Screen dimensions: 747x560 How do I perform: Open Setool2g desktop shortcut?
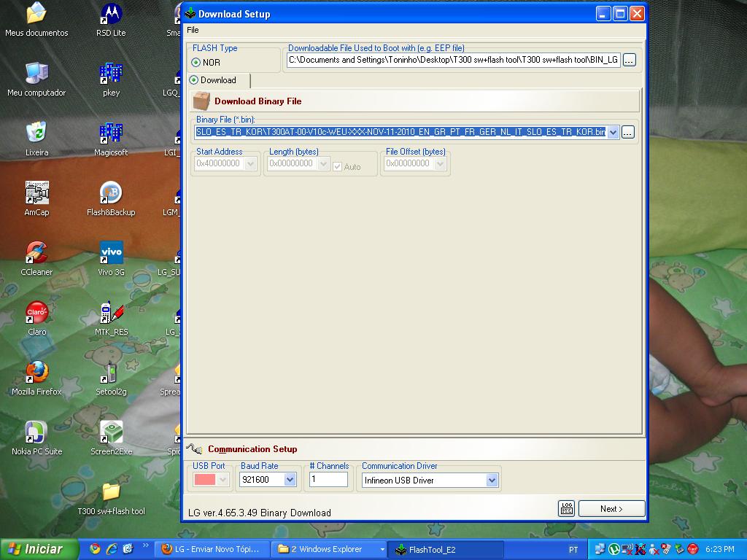click(111, 378)
